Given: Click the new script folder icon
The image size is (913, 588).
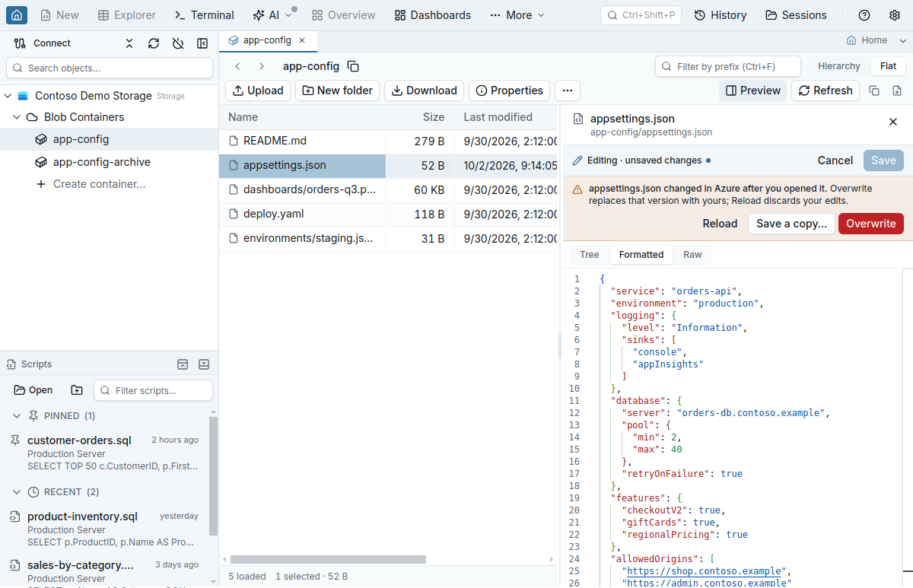Looking at the screenshot, I should click(77, 390).
